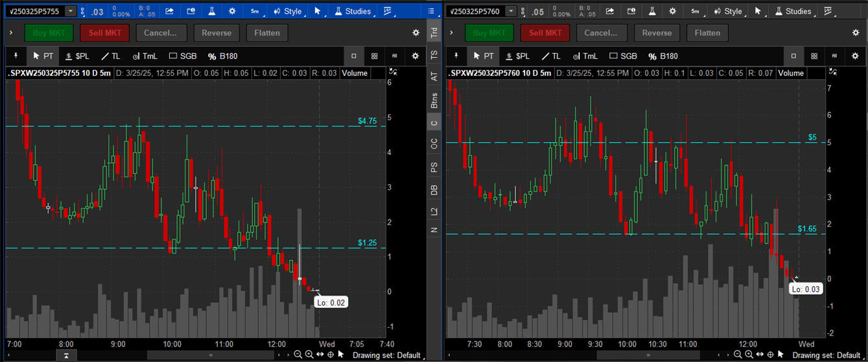Toggle the four-grid layout in right drawing toolbar

[814, 56]
